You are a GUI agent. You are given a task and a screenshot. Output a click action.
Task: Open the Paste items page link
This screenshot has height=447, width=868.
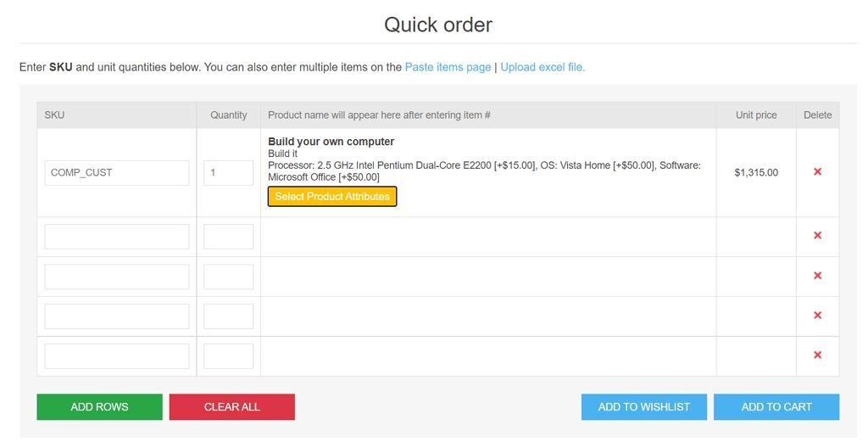tap(448, 67)
